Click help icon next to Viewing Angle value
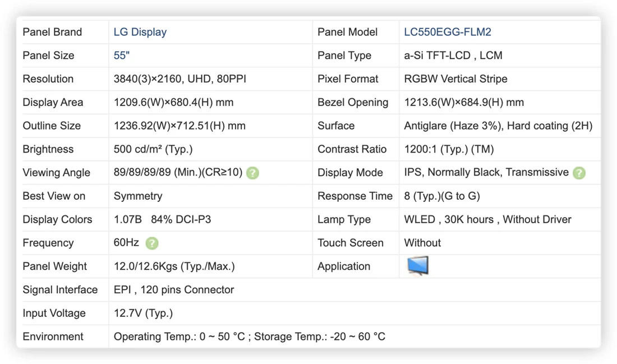Image resolution: width=617 pixels, height=364 pixels. [252, 173]
